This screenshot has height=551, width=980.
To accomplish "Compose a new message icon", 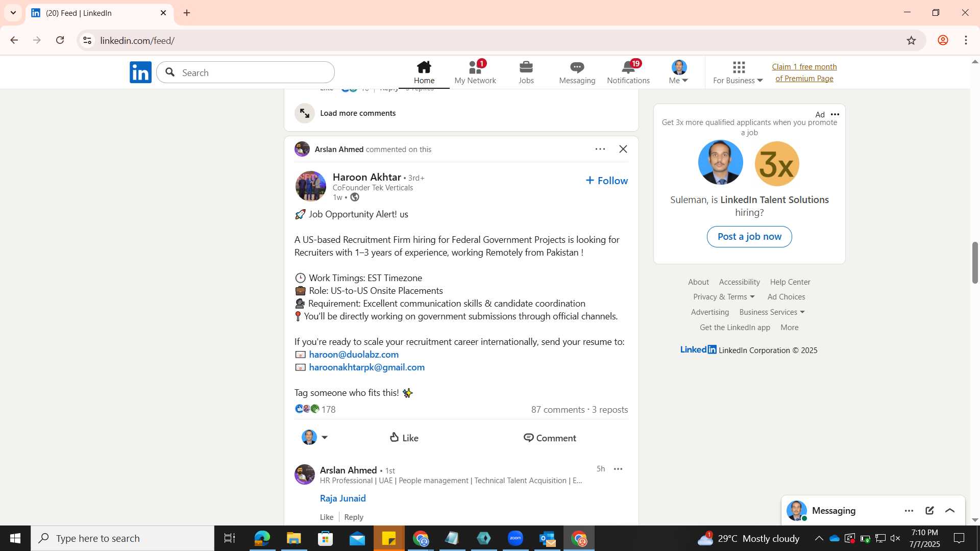I will [929, 511].
